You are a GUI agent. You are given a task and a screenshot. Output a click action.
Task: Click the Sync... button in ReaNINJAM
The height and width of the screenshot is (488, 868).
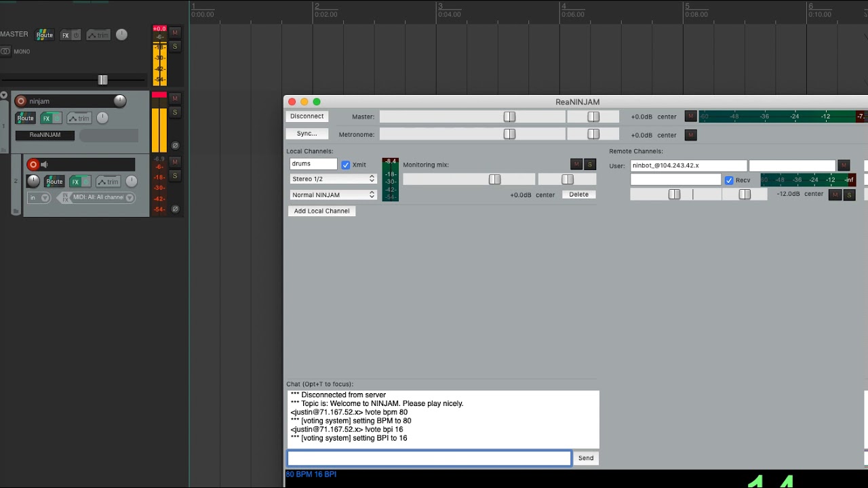pos(307,134)
